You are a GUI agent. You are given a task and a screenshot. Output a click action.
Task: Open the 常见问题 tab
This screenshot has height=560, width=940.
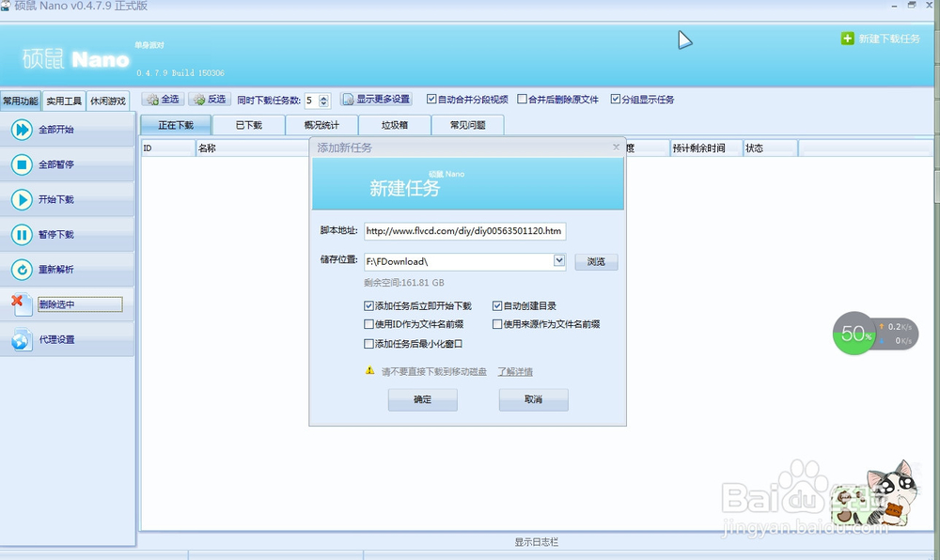[467, 125]
